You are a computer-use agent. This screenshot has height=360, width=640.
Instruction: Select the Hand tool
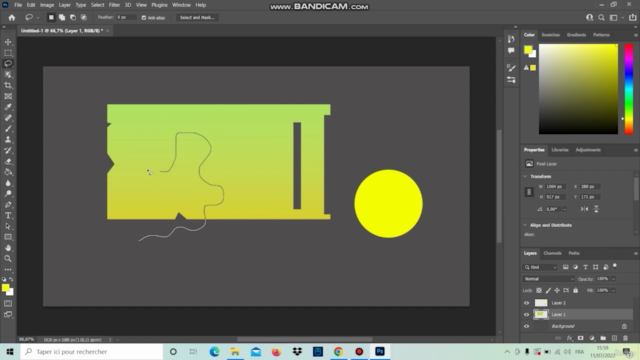point(8,248)
